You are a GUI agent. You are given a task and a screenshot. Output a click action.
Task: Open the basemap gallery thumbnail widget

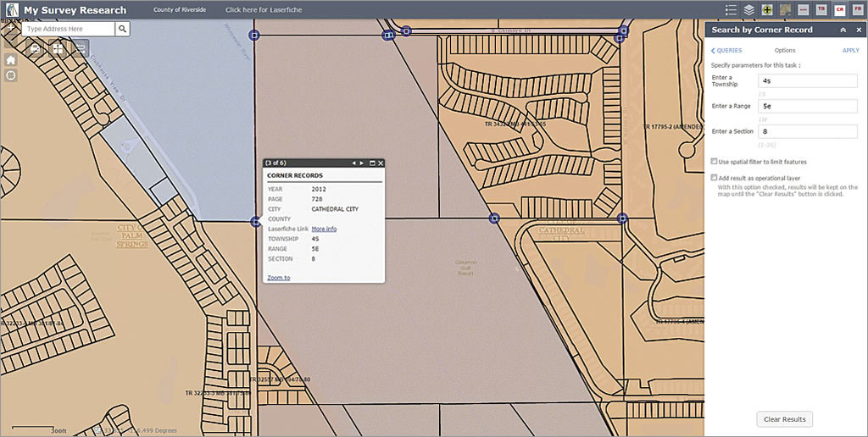785,10
